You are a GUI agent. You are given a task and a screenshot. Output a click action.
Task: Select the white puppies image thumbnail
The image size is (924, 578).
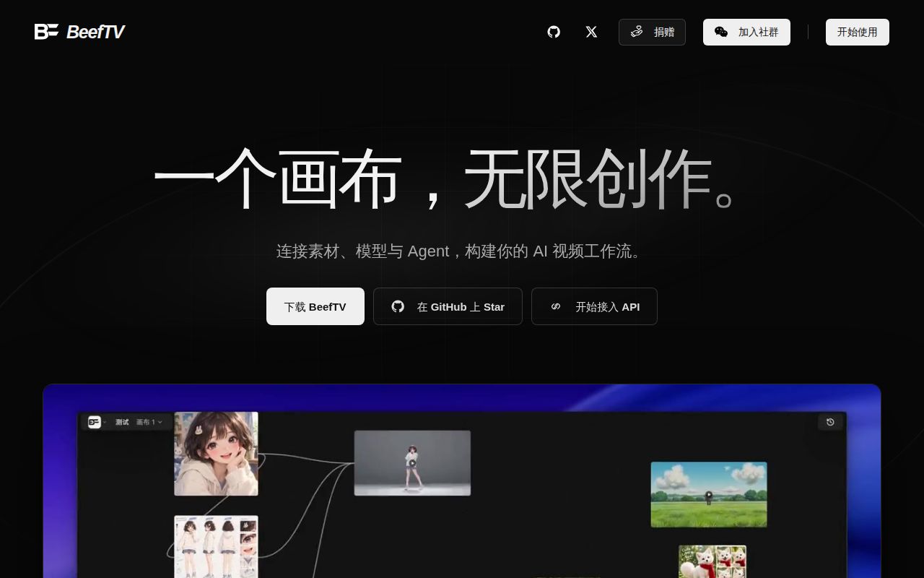click(x=712, y=561)
